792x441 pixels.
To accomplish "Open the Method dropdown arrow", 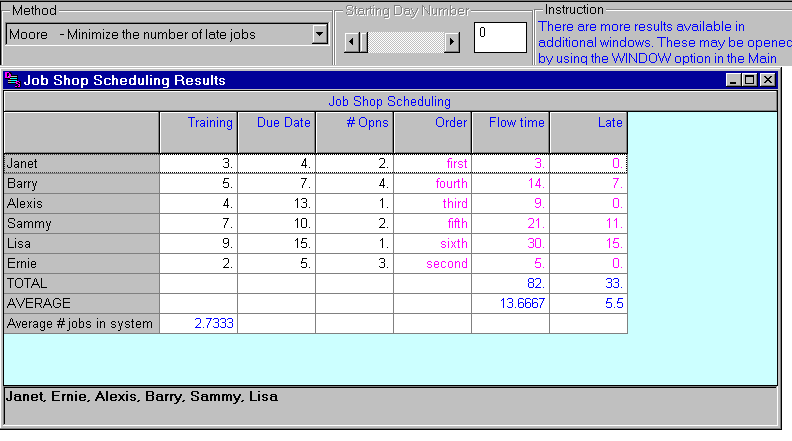I will click(x=320, y=35).
